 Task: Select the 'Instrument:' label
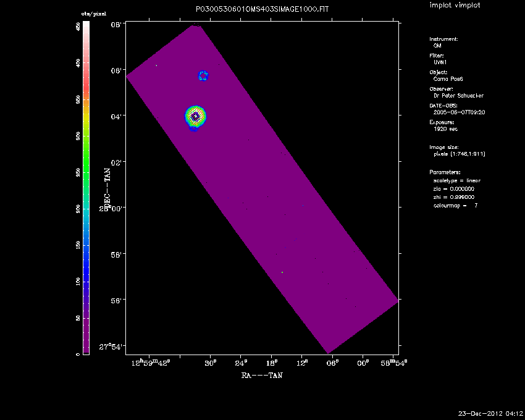coord(443,39)
